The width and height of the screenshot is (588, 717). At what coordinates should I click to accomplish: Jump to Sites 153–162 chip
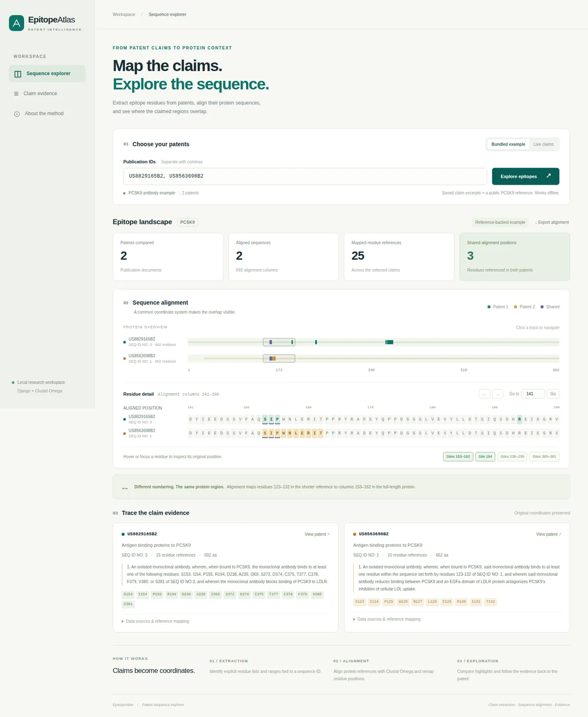[x=458, y=456]
